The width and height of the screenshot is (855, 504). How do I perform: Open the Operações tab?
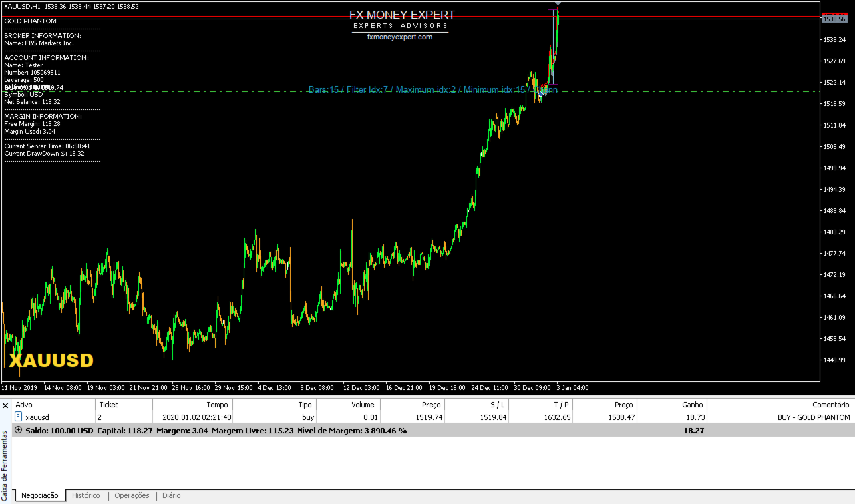(x=132, y=495)
